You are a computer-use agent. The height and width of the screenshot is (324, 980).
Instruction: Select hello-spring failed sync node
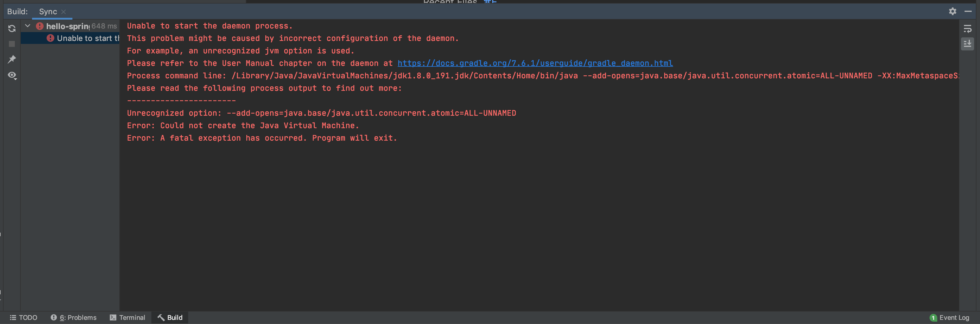[x=67, y=26]
